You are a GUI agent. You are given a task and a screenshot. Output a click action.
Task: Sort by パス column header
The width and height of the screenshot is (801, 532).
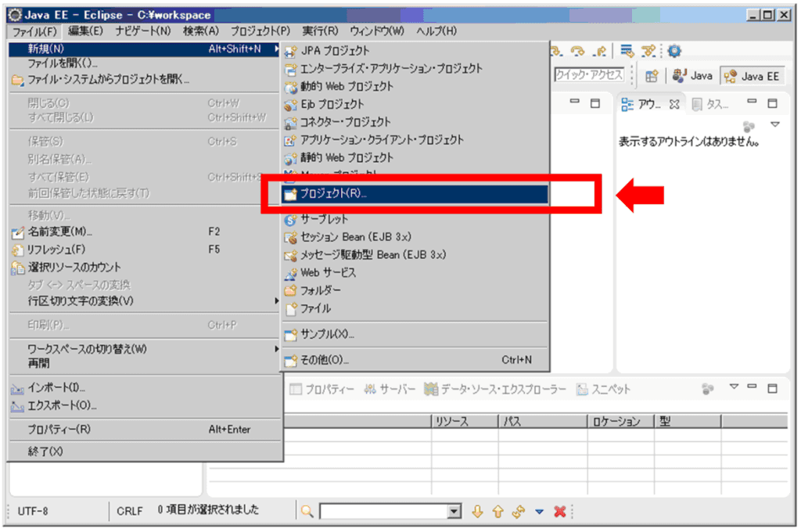pyautogui.click(x=543, y=422)
